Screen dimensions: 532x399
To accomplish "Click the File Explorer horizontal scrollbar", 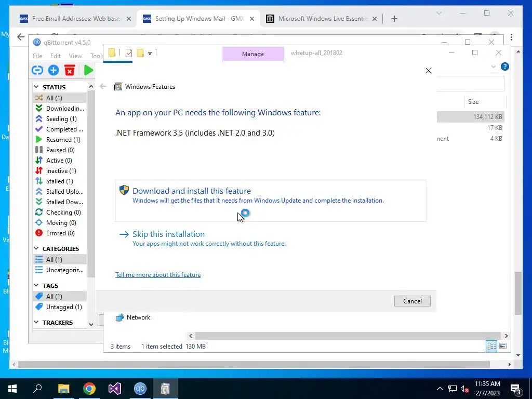I will (x=348, y=336).
